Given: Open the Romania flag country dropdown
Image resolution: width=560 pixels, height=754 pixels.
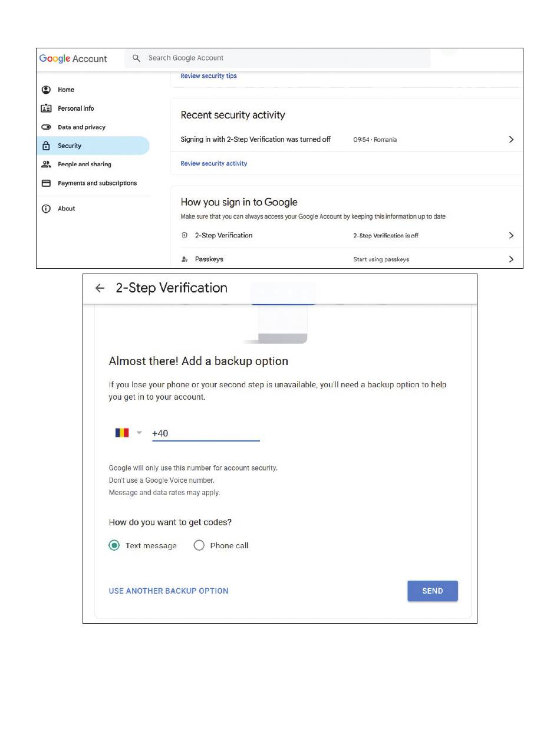Looking at the screenshot, I should pos(129,433).
